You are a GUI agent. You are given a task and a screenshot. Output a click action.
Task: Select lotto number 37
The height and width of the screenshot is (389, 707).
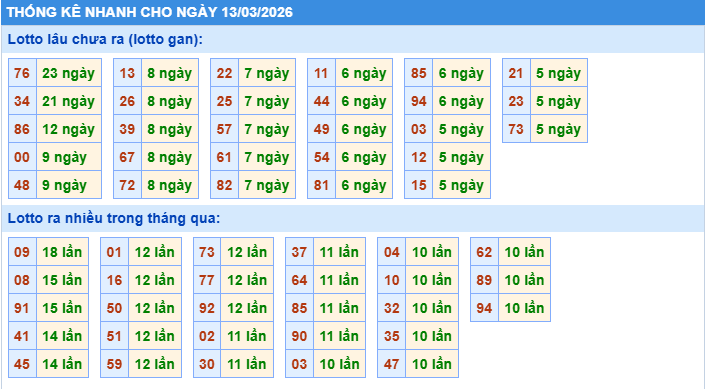[299, 252]
